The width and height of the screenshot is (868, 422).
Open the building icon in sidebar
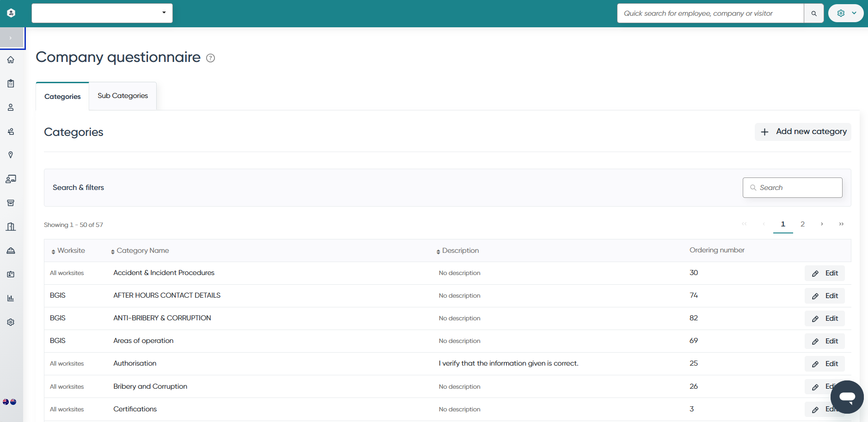(x=11, y=226)
